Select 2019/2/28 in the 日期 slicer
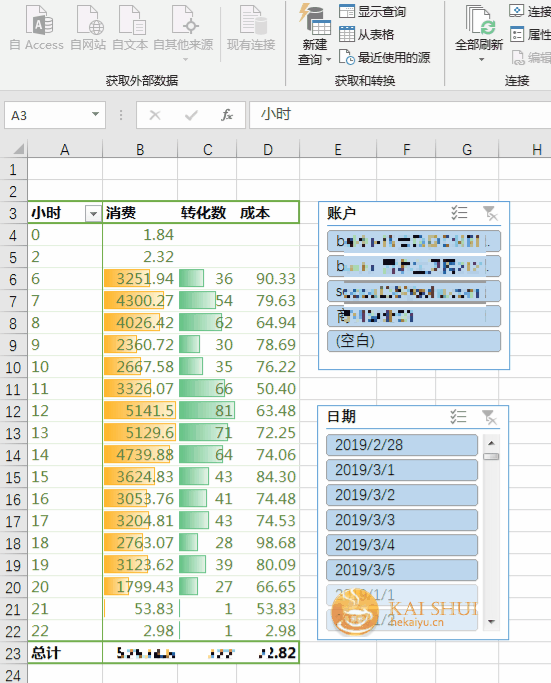This screenshot has height=683, width=551. pos(402,445)
